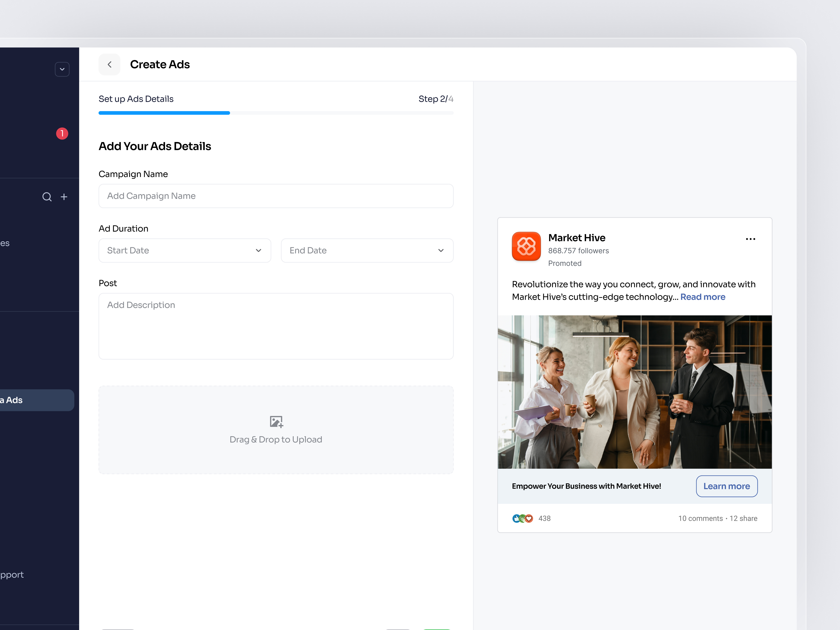The image size is (840, 630).
Task: Click the search icon in the sidebar
Action: pos(47,197)
